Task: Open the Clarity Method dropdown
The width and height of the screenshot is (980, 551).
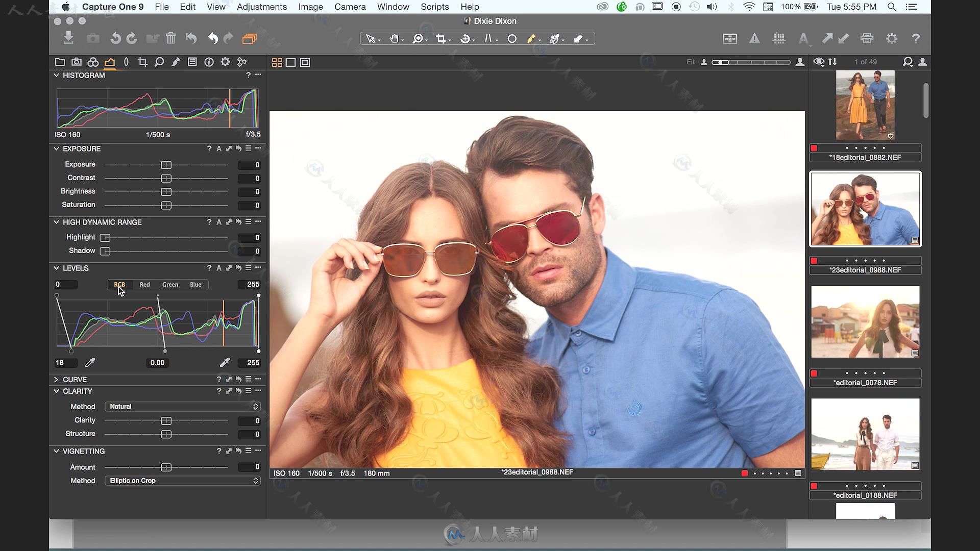Action: 182,406
